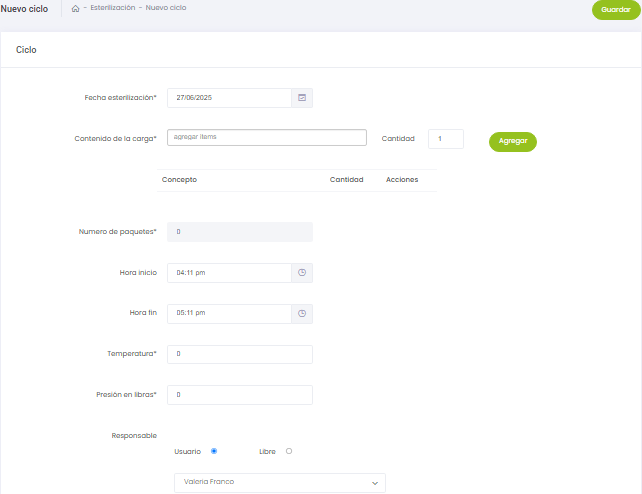Open the calendar picker for sterilization date
The image size is (642, 494).
pos(302,98)
